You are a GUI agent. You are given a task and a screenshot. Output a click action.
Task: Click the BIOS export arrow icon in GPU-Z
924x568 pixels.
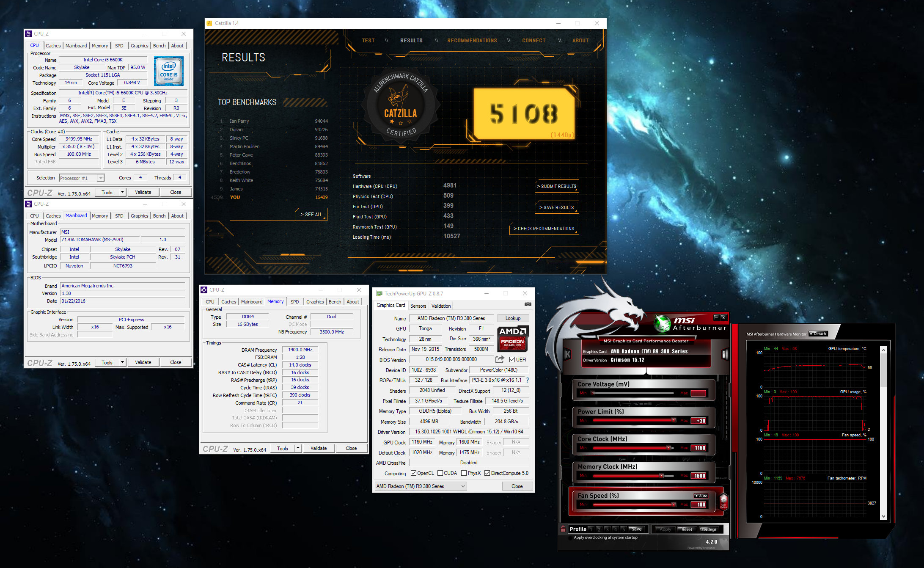point(500,359)
